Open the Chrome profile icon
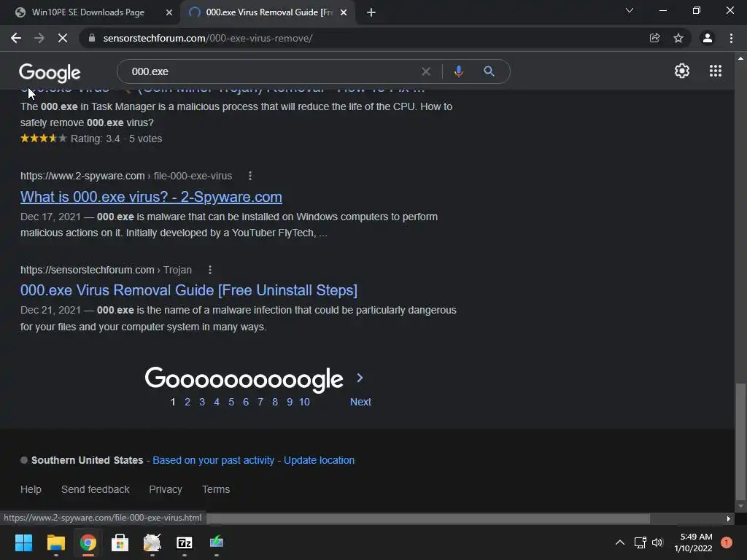This screenshot has height=560, width=747. (708, 38)
